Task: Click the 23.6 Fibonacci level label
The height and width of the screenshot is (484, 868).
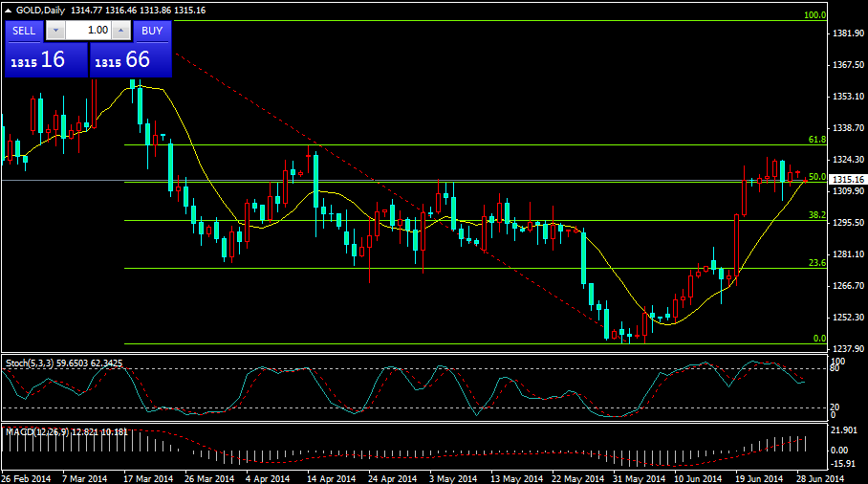Action: click(x=816, y=263)
